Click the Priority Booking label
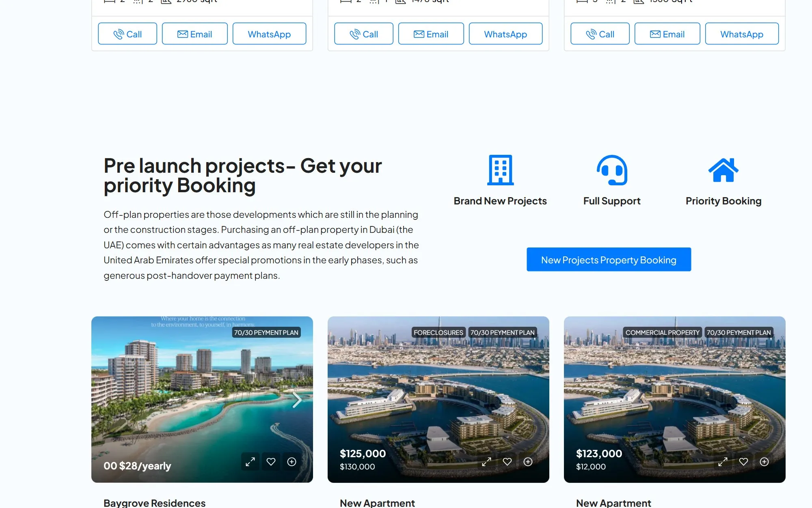 coord(723,201)
